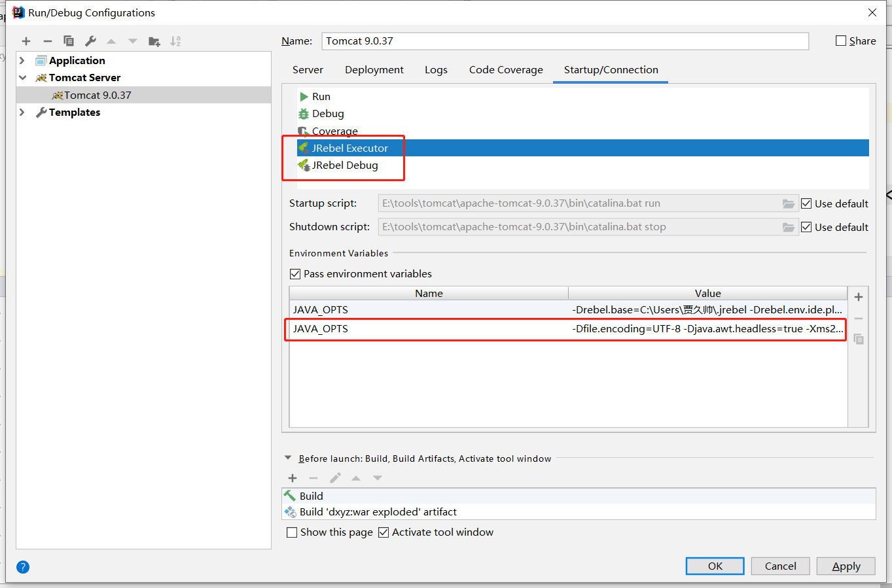Copy environment variable icon

859,339
